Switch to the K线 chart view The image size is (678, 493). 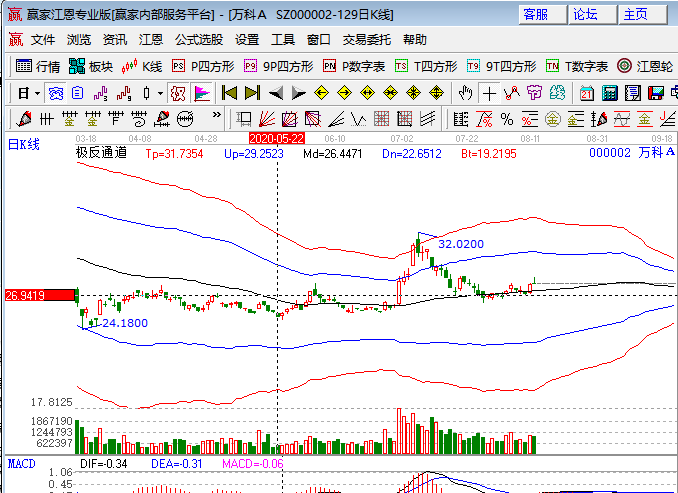click(x=142, y=66)
